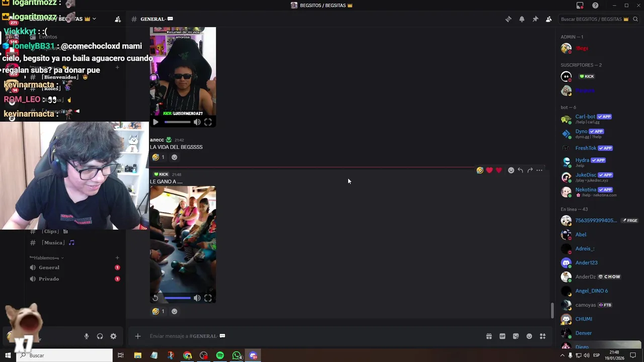Image resolution: width=644 pixels, height=362 pixels.
Task: Click the anecc username in chat
Action: coord(157,140)
